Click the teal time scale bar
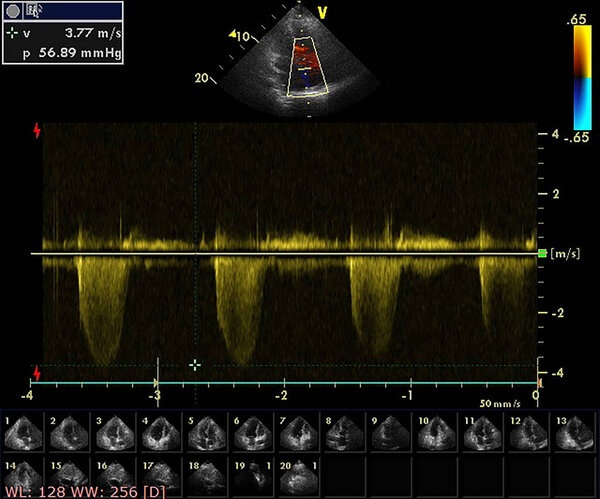Image resolution: width=600 pixels, height=499 pixels. (x=284, y=382)
